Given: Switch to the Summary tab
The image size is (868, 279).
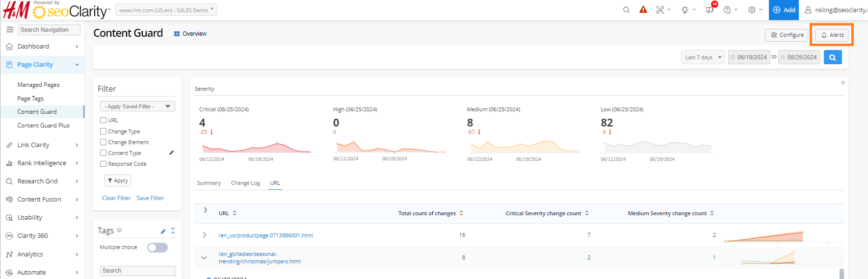Looking at the screenshot, I should pyautogui.click(x=209, y=183).
